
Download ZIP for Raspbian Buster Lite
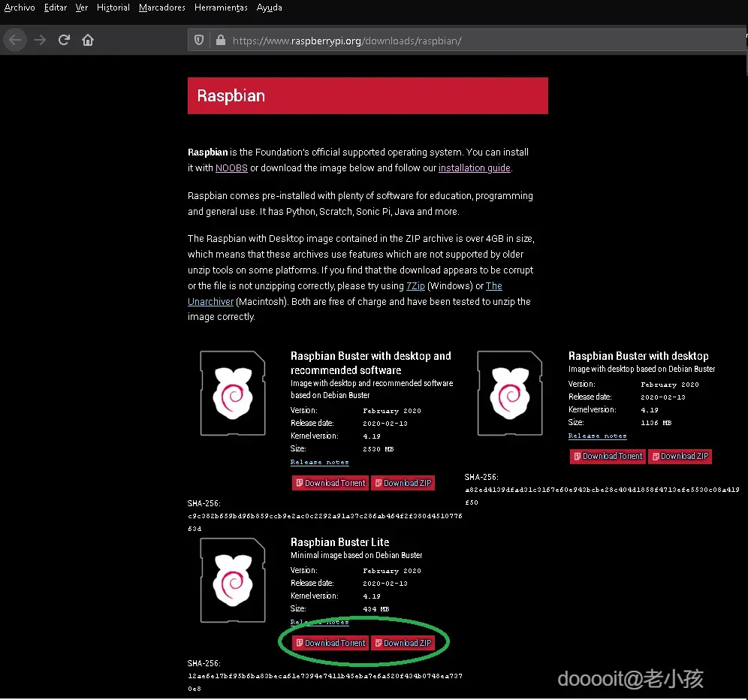[x=403, y=643]
